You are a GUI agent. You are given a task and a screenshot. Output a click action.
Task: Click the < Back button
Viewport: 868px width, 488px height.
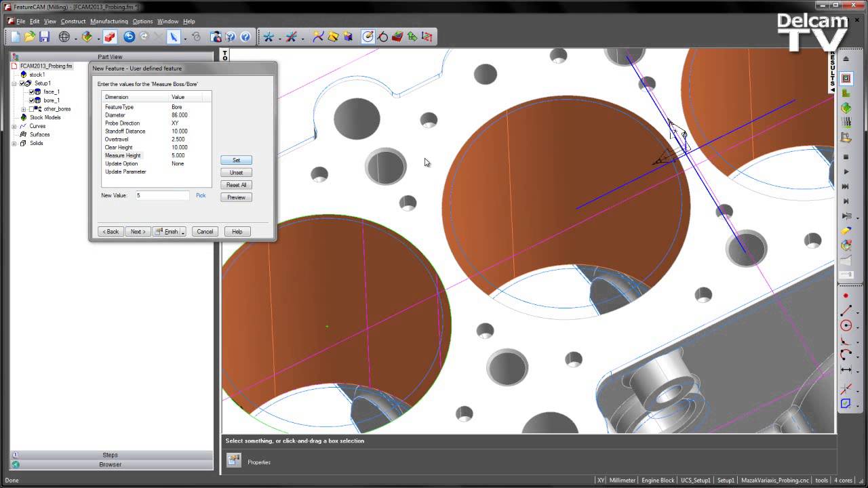point(111,232)
